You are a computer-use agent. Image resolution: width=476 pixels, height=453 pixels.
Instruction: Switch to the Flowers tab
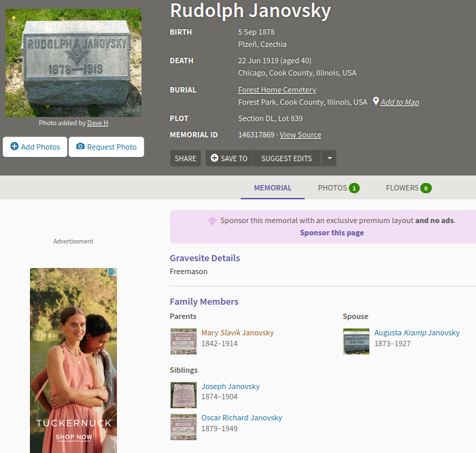point(408,188)
